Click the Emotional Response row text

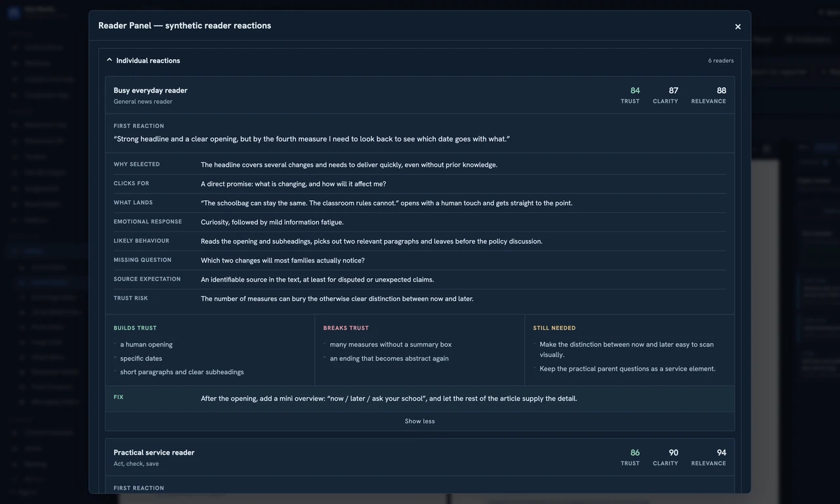point(272,222)
